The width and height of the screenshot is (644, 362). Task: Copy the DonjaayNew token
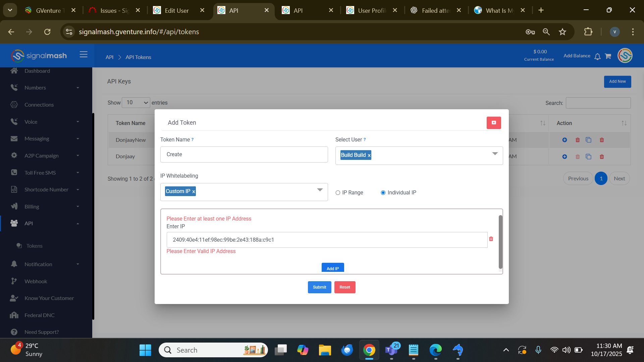click(x=588, y=140)
